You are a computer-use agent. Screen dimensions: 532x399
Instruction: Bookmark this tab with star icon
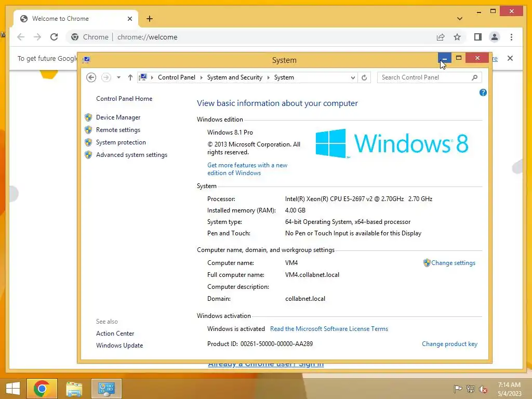(x=457, y=37)
